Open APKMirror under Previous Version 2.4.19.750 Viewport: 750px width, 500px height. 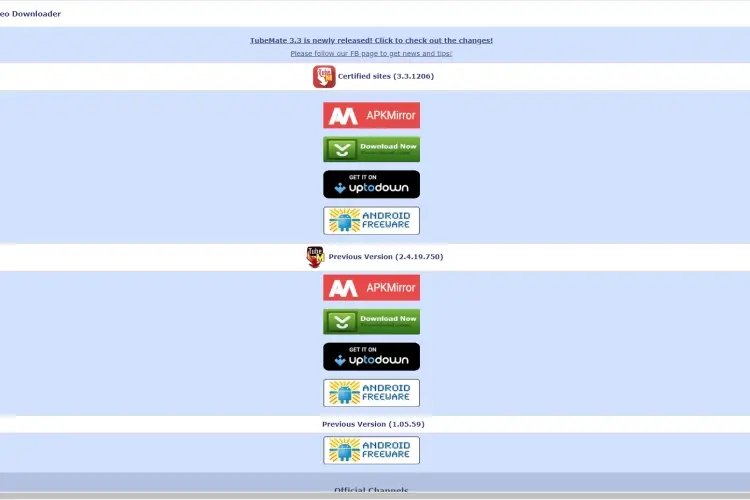(x=372, y=288)
